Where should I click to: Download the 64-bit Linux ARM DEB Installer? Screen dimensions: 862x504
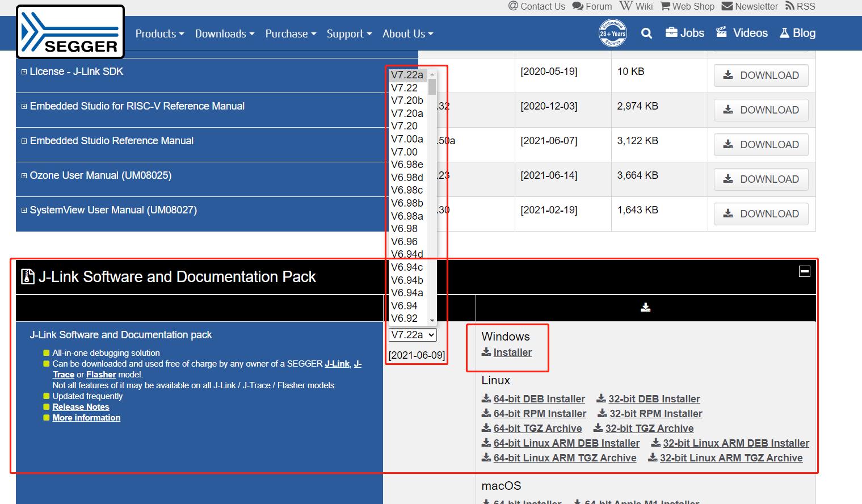point(561,443)
